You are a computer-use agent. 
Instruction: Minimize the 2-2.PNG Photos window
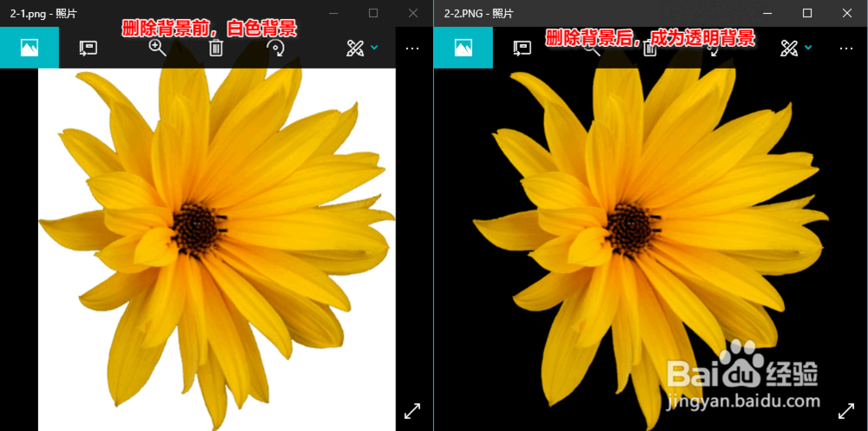point(767,13)
